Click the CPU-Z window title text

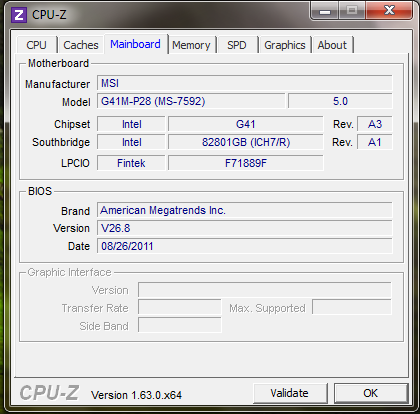pyautogui.click(x=49, y=15)
